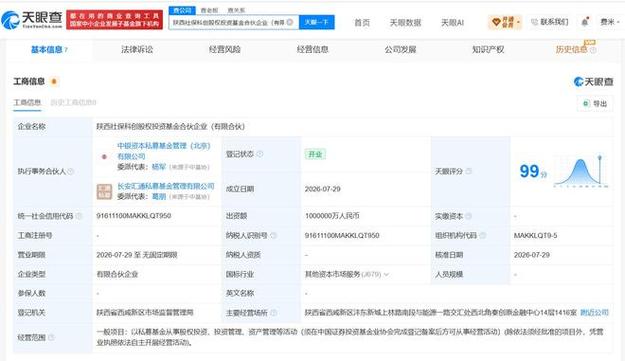The image size is (625, 361).
Task: Click the 营业期限 value 2026-07-29 至 无固定期限
Action: tap(137, 255)
